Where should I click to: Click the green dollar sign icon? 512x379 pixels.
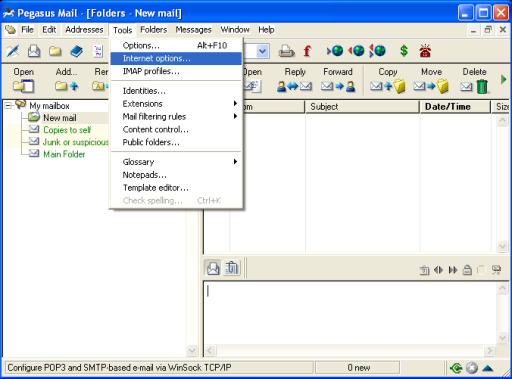[404, 51]
